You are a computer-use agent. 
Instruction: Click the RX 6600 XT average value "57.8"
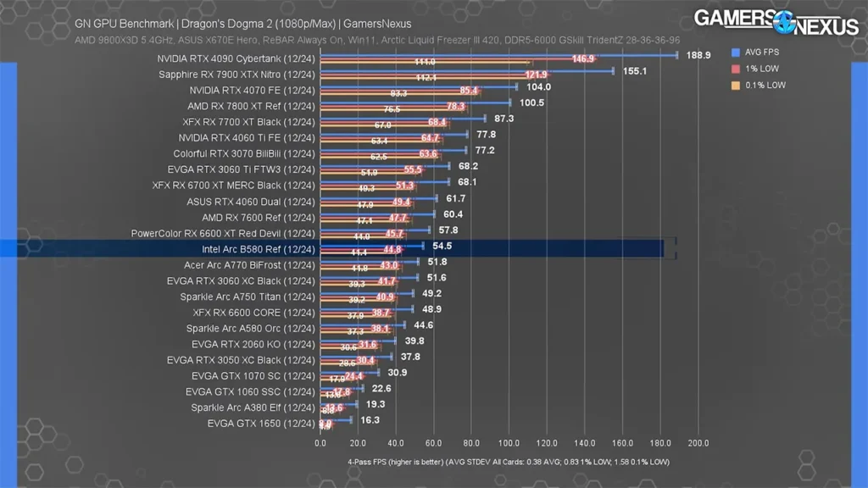click(448, 230)
